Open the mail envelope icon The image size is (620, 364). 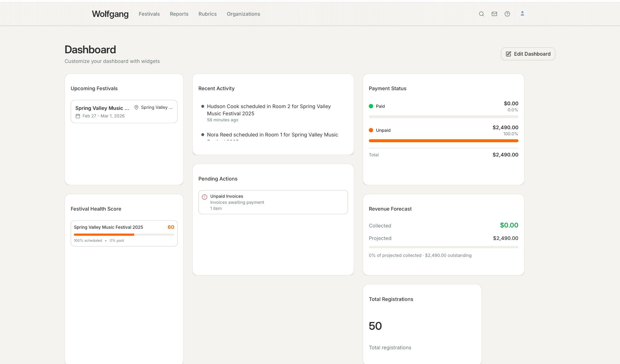(494, 14)
